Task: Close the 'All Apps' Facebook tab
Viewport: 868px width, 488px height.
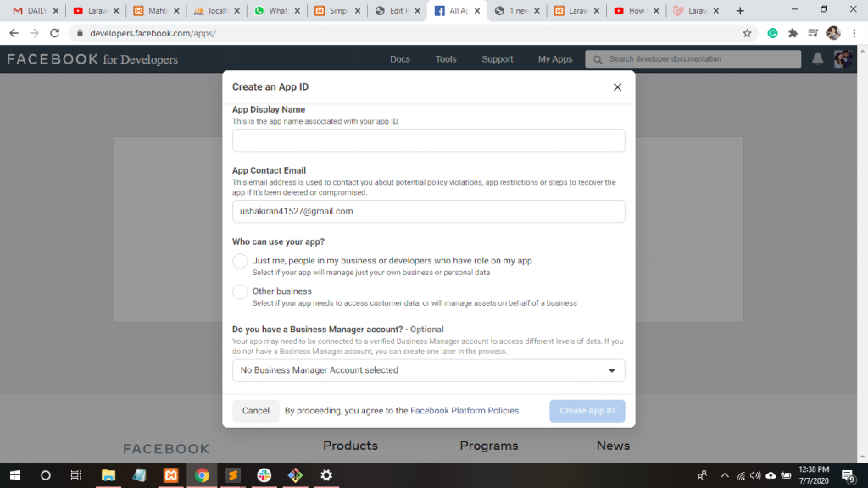Action: coord(477,11)
